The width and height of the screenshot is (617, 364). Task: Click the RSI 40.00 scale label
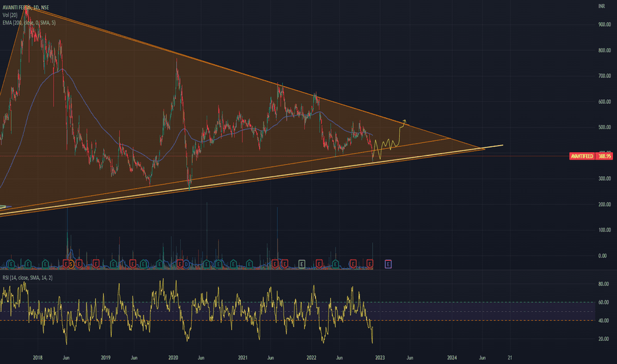(x=604, y=320)
